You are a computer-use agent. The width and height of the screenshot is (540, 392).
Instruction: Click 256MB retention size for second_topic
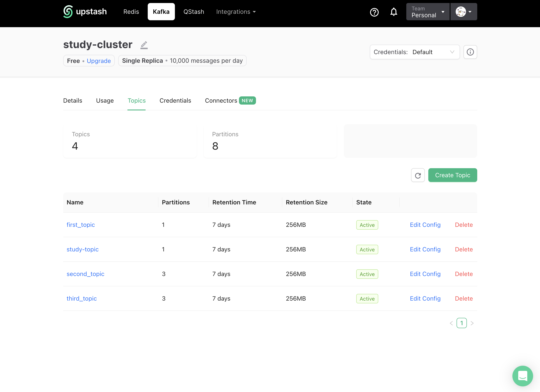click(x=296, y=274)
